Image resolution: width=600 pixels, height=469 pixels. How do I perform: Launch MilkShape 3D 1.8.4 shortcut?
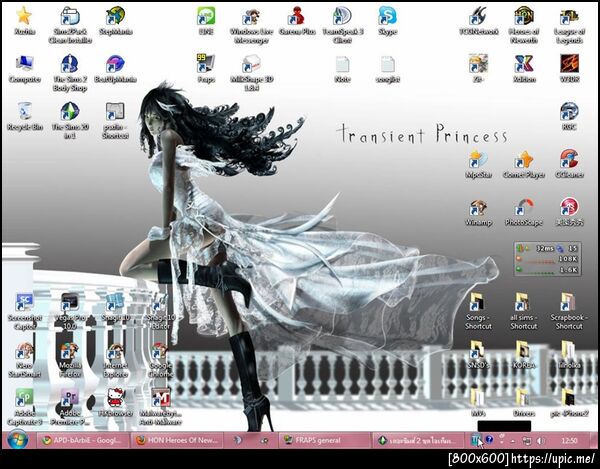(x=251, y=73)
